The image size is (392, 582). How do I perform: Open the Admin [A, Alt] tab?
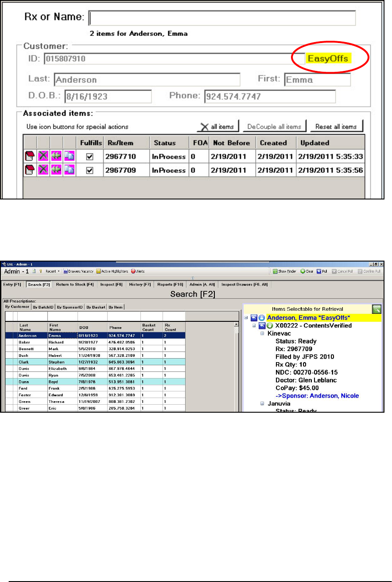(201, 284)
